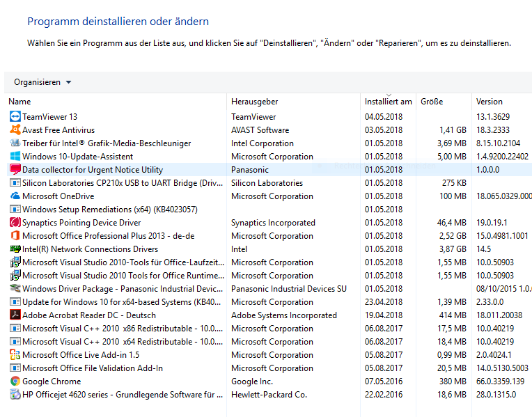Click the Windows Setup Remediations icon
The height and width of the screenshot is (417, 532).
click(15, 210)
